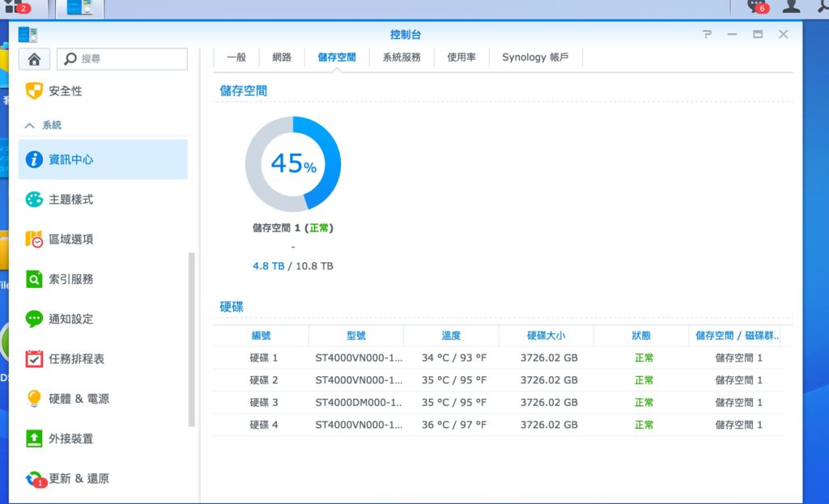Select the 硬碟 1 row label
Image resolution: width=829 pixels, height=504 pixels.
click(x=264, y=358)
